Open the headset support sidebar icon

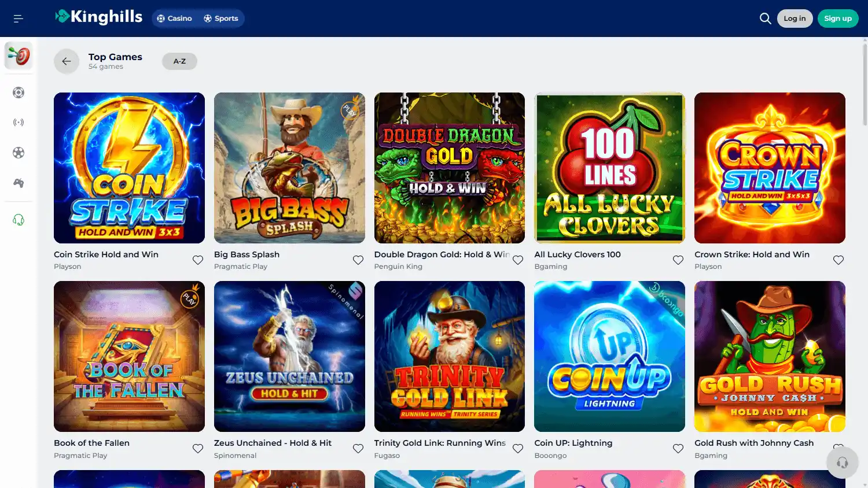point(19,220)
